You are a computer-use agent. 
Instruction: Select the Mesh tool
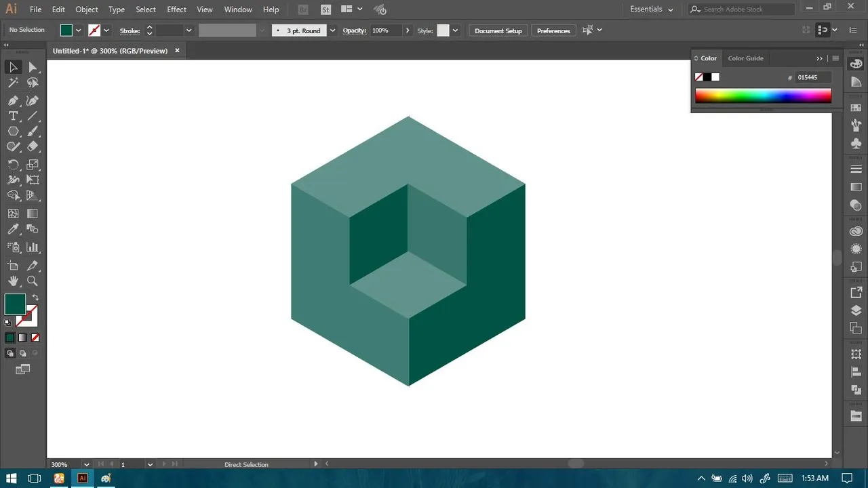tap(13, 213)
